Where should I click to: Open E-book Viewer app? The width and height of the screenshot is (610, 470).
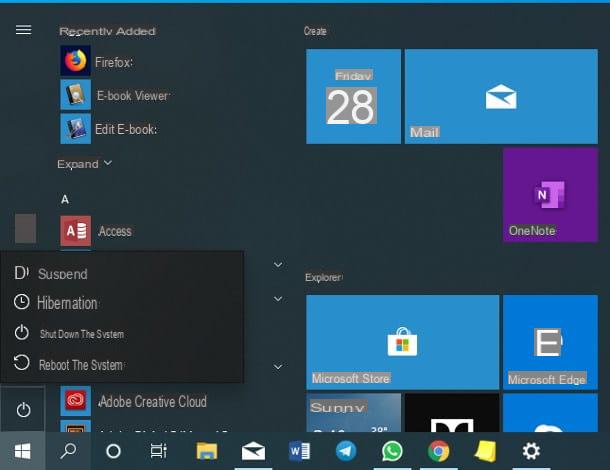coord(115,95)
